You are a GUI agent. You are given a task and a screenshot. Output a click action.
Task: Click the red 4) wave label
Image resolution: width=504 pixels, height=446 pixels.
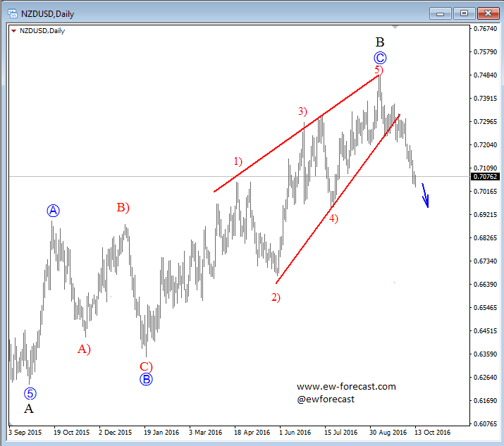tap(333, 218)
